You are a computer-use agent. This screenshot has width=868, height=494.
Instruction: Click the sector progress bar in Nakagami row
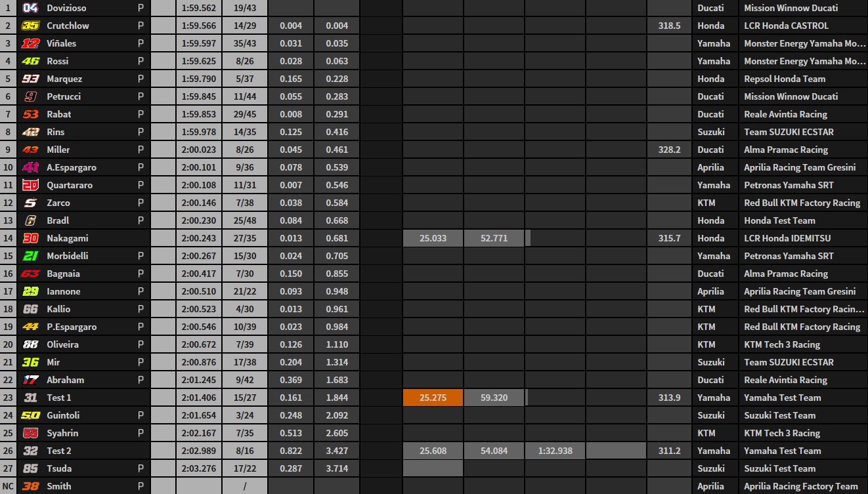(529, 238)
